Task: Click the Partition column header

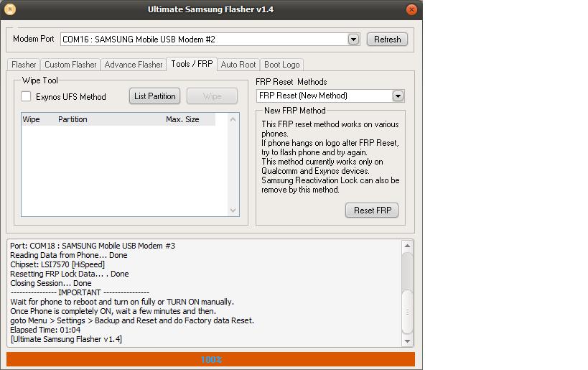Action: [x=73, y=119]
